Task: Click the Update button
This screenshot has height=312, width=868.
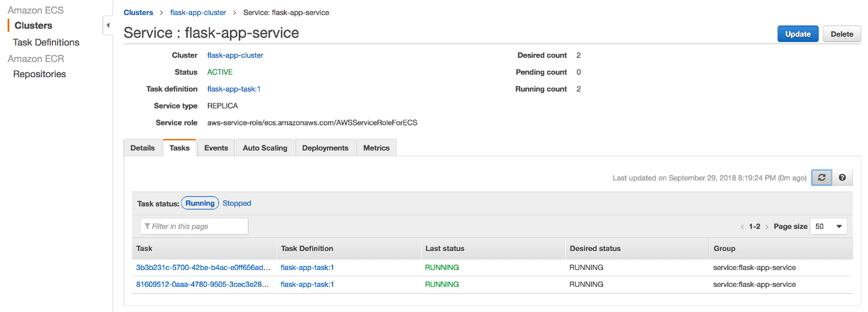Action: 798,34
